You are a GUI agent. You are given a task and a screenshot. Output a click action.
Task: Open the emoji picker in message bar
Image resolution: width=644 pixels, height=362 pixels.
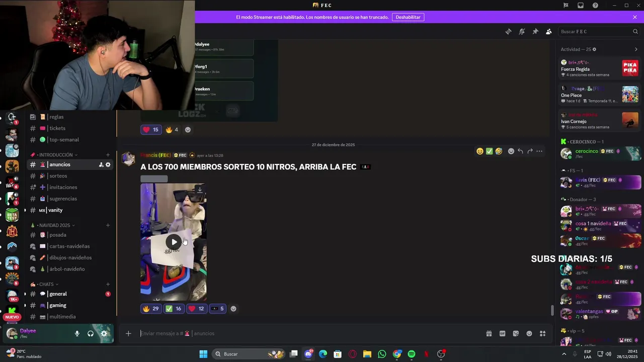tap(529, 333)
